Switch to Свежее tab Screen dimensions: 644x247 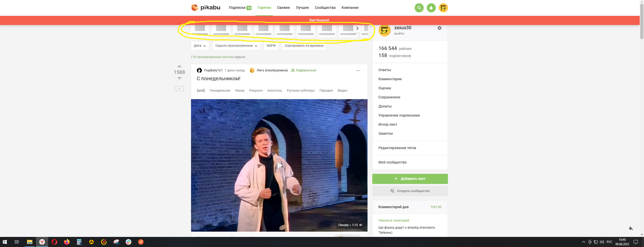(x=283, y=8)
